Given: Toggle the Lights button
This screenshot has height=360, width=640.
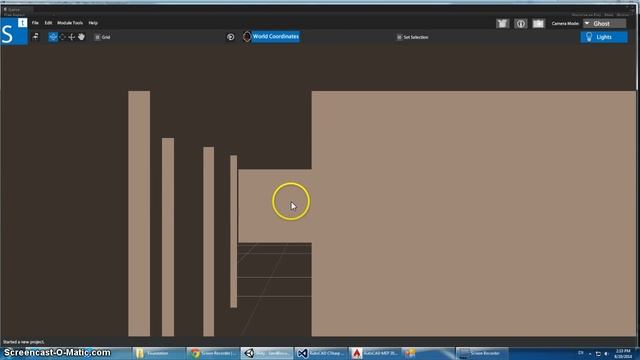Looking at the screenshot, I should coord(604,37).
